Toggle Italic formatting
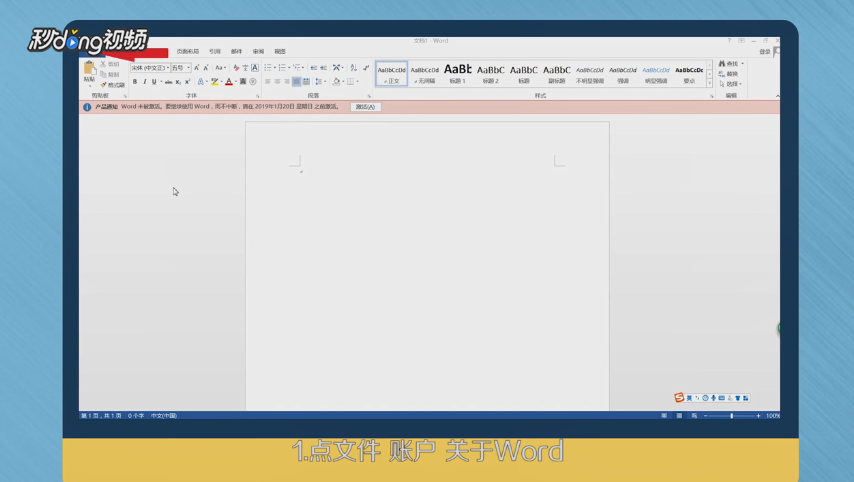The height and width of the screenshot is (482, 854). [x=144, y=82]
